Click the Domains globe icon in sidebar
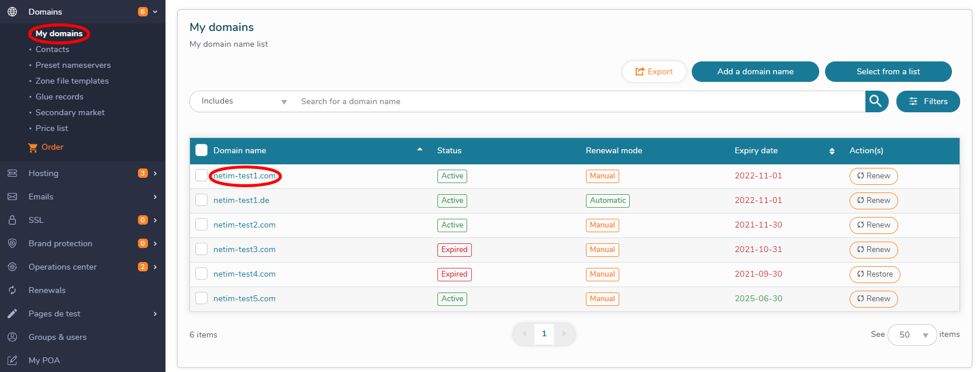 pyautogui.click(x=12, y=12)
